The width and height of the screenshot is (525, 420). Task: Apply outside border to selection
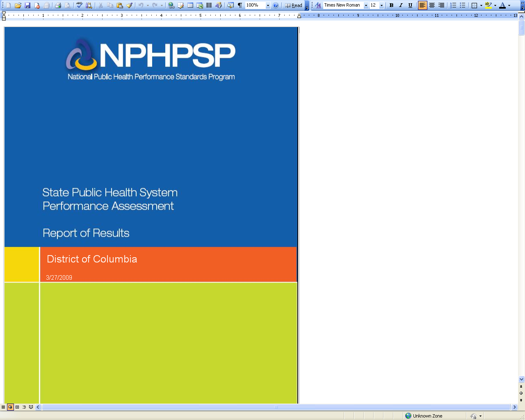click(475, 5)
